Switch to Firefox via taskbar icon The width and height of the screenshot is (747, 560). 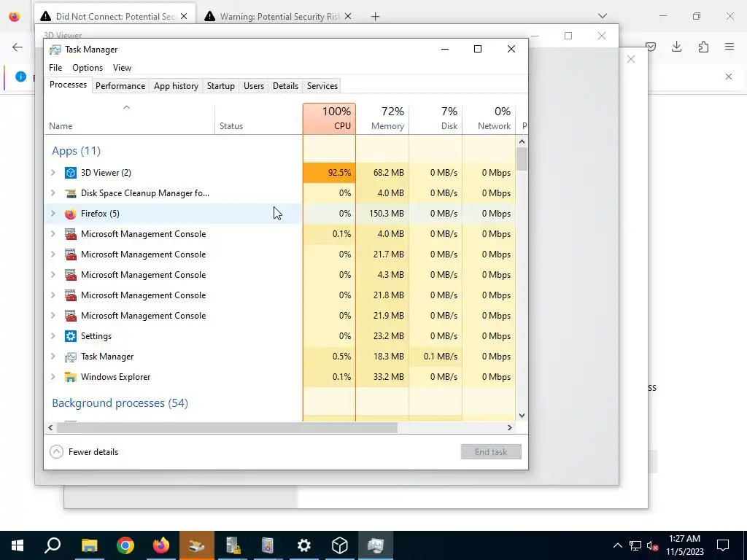pos(161,545)
